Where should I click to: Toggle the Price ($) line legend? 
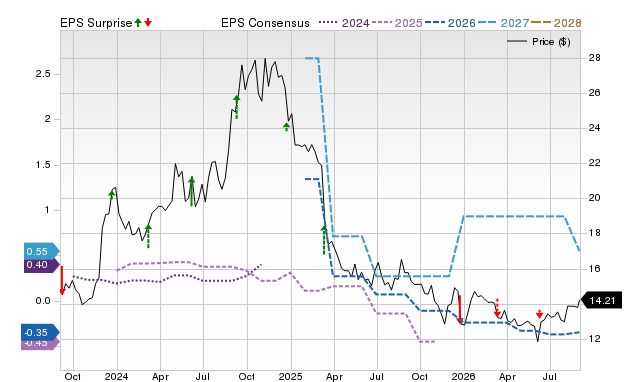tap(539, 42)
